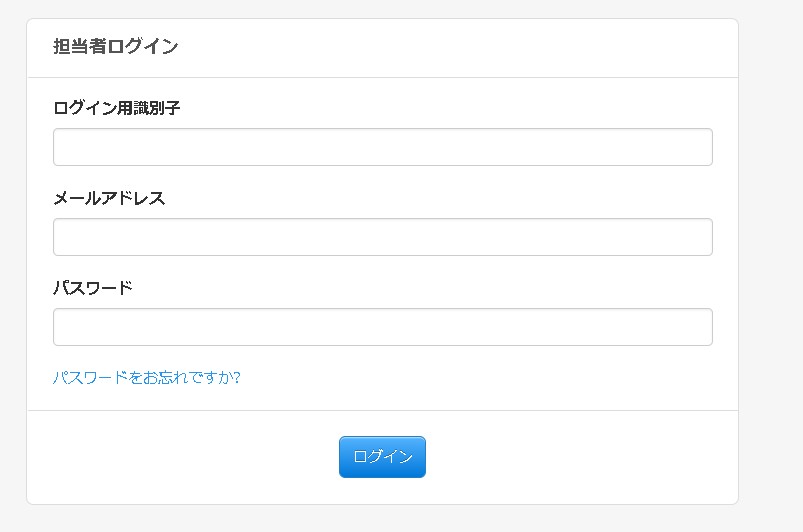Submit the form with the ログイン button
Screen dimensions: 803x532
click(382, 457)
